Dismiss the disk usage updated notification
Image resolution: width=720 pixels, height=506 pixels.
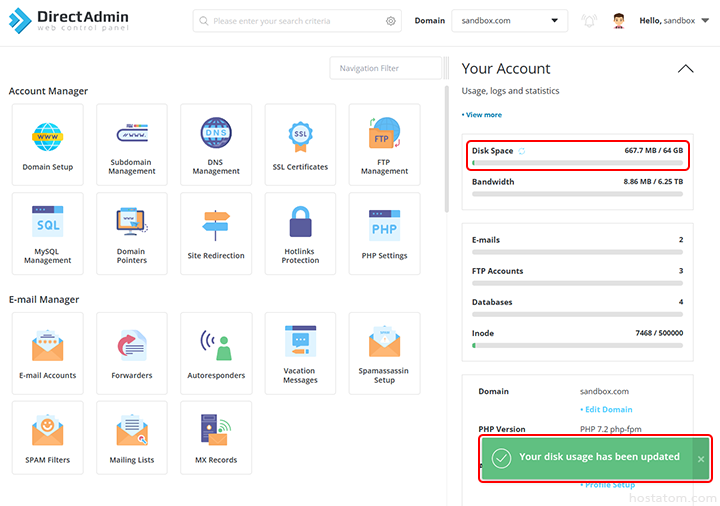[700, 458]
